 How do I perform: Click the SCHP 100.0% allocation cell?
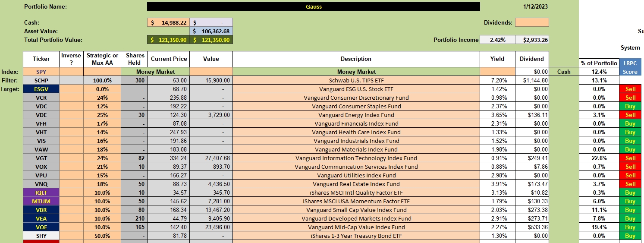click(x=102, y=80)
